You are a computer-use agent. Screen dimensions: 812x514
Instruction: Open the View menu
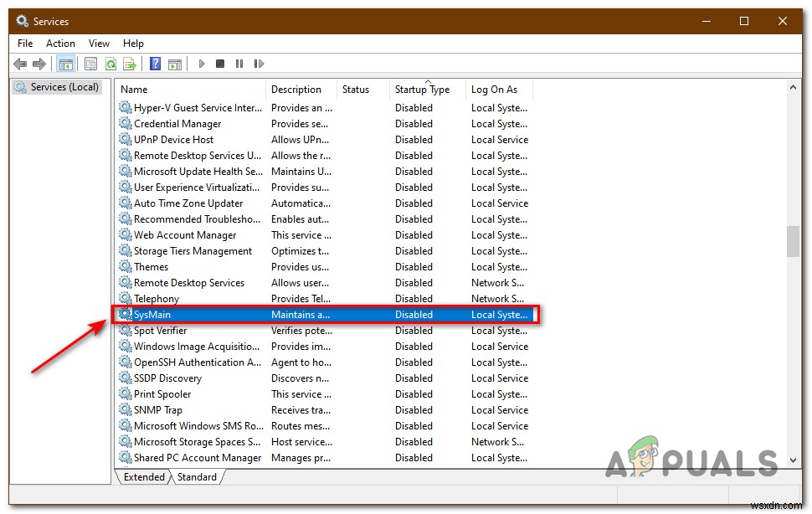click(x=99, y=43)
